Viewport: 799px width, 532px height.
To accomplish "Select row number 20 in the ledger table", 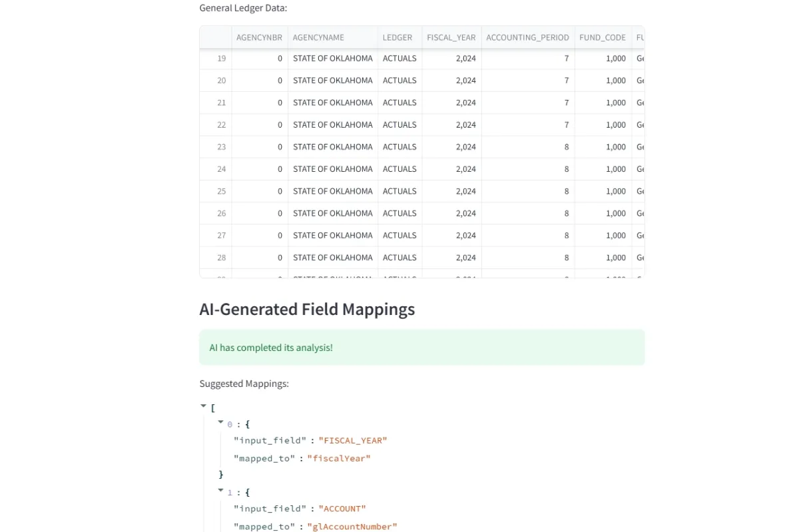I will click(216, 81).
